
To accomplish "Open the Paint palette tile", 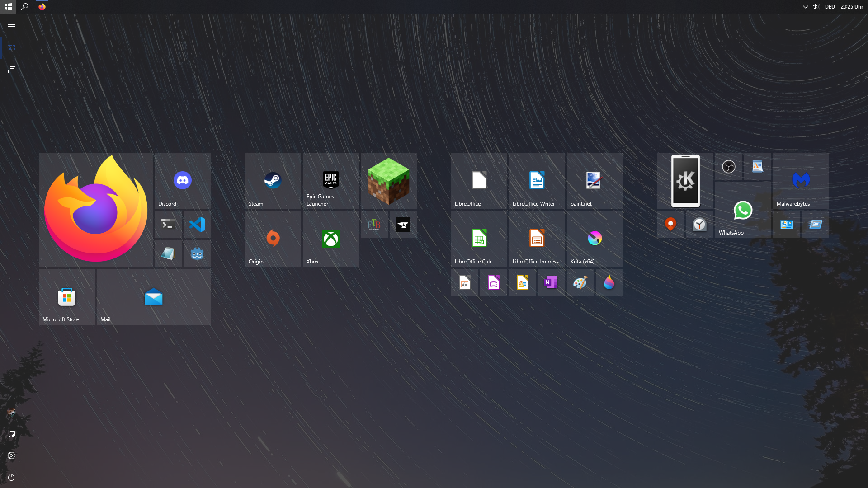I will [580, 282].
